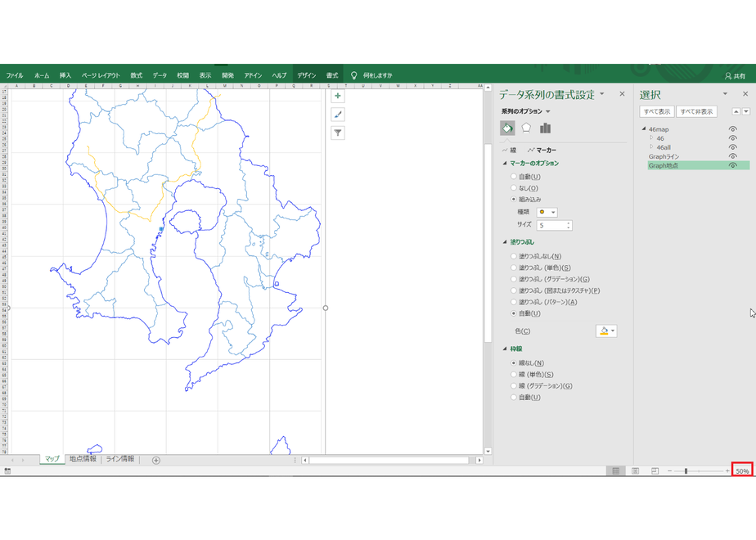Toggle visibility of 46map group
Image resolution: width=756 pixels, height=540 pixels.
tap(733, 129)
